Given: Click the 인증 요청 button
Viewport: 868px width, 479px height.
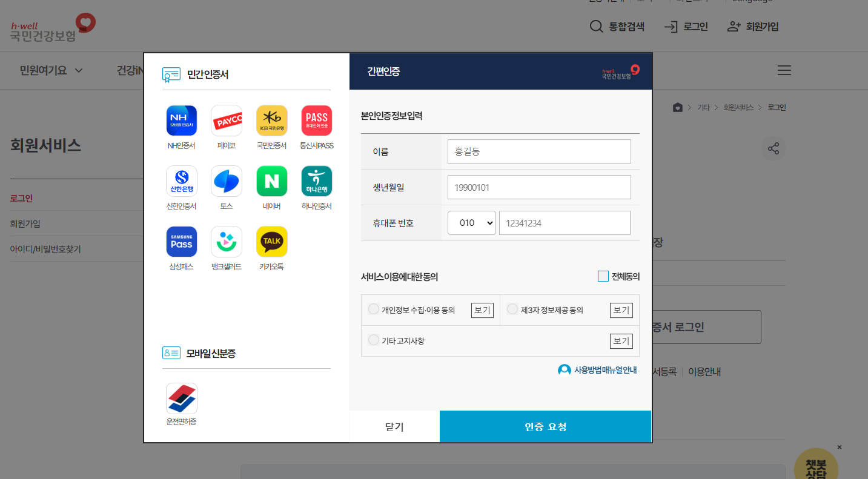Looking at the screenshot, I should [546, 427].
